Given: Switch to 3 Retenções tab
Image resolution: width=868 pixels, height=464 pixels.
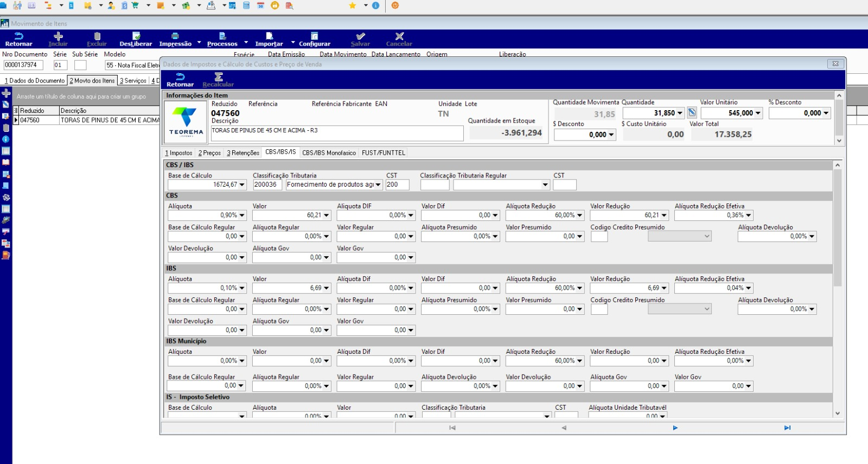Looking at the screenshot, I should tap(243, 153).
